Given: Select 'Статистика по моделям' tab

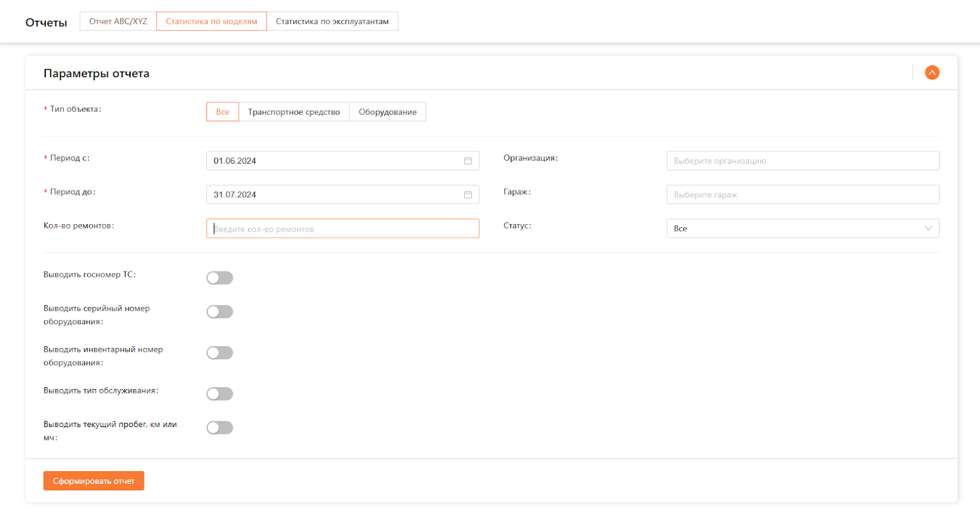Looking at the screenshot, I should click(211, 21).
